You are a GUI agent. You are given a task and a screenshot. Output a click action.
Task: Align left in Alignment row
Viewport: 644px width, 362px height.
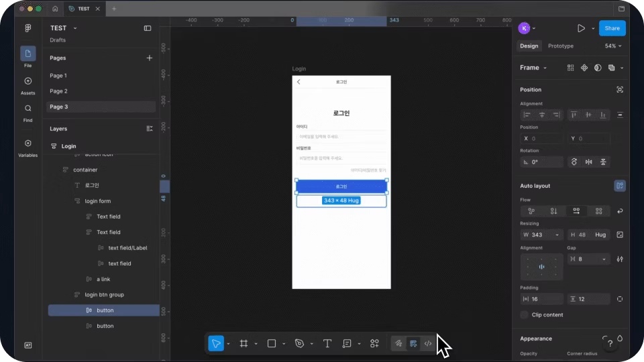pyautogui.click(x=527, y=115)
